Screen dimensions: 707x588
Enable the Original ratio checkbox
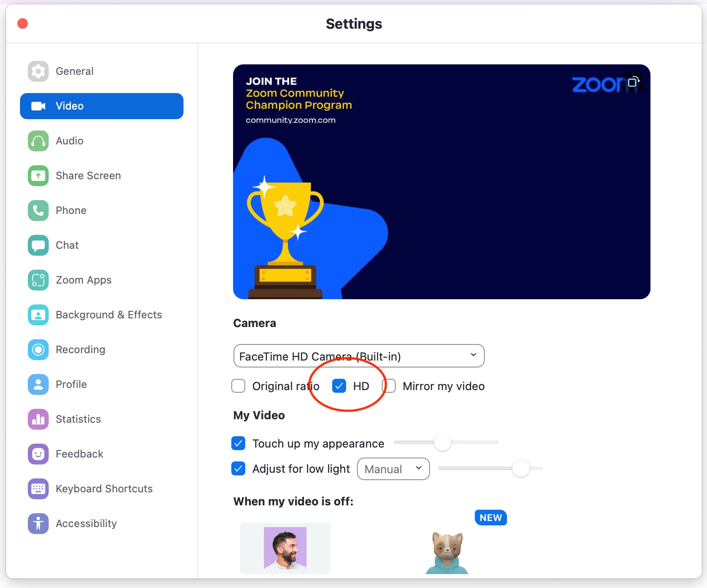point(238,386)
